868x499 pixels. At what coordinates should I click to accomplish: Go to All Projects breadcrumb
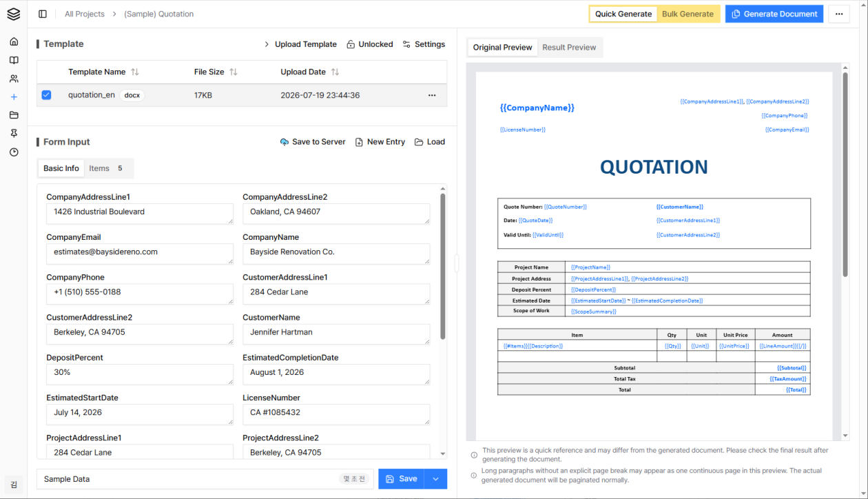[x=85, y=14]
